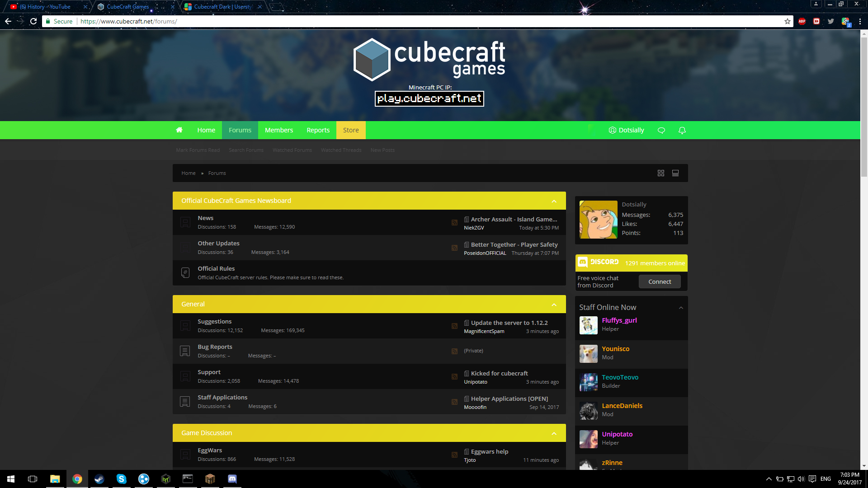868x488 pixels.
Task: Click Mark Forums Read link
Action: [198, 150]
